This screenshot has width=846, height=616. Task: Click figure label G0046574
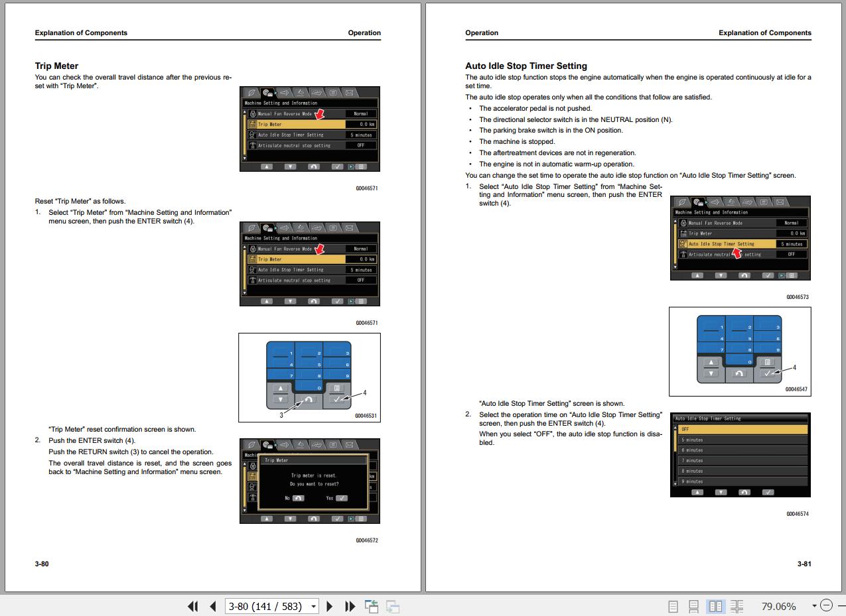point(798,514)
